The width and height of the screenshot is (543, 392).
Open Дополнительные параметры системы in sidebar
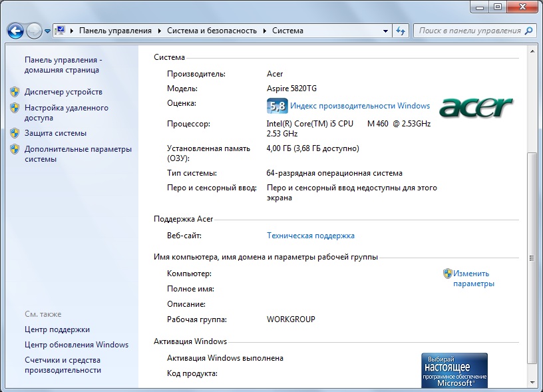tap(78, 154)
